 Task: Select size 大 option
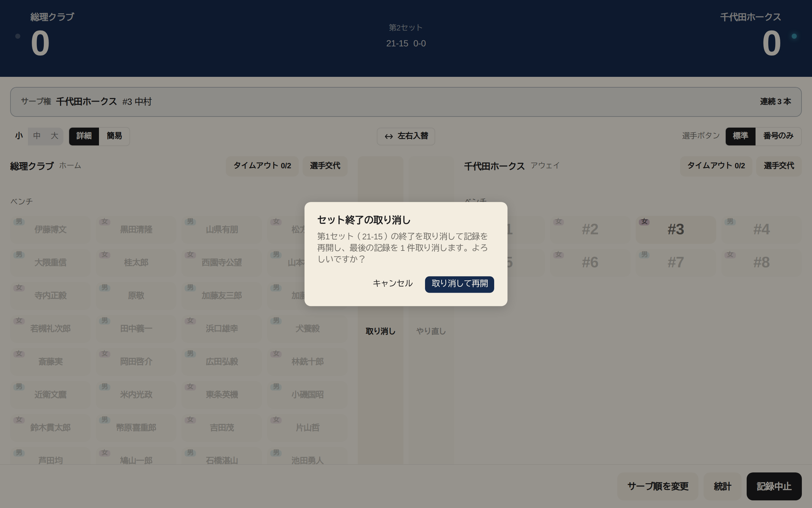[x=54, y=136]
